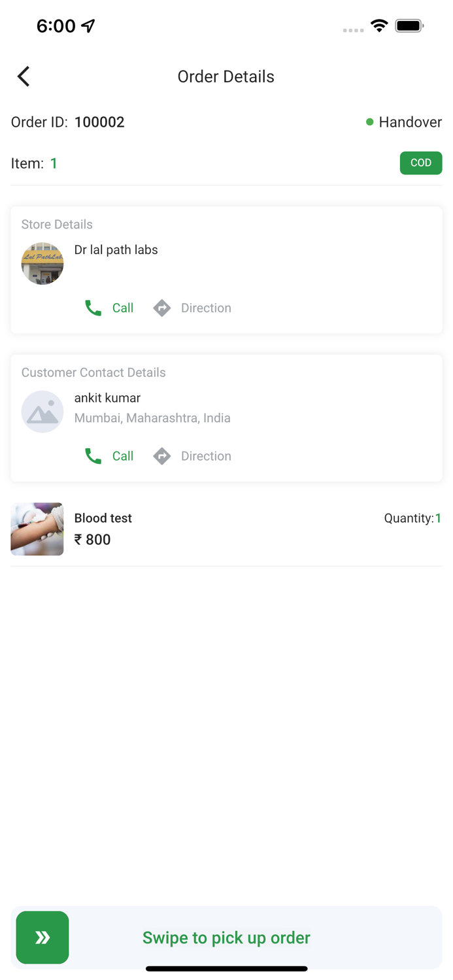Image resolution: width=453 pixels, height=980 pixels.
Task: Expand the Customer Contact Details card
Action: 226,417
